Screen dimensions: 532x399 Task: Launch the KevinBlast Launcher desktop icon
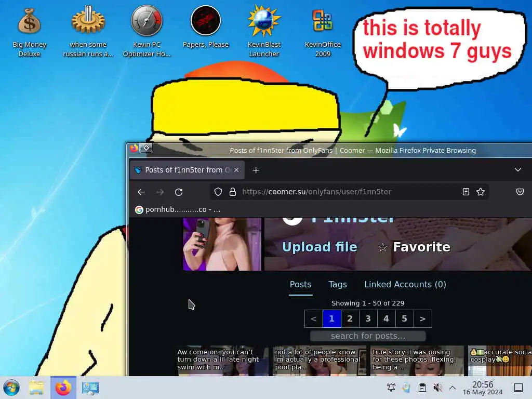(x=264, y=32)
